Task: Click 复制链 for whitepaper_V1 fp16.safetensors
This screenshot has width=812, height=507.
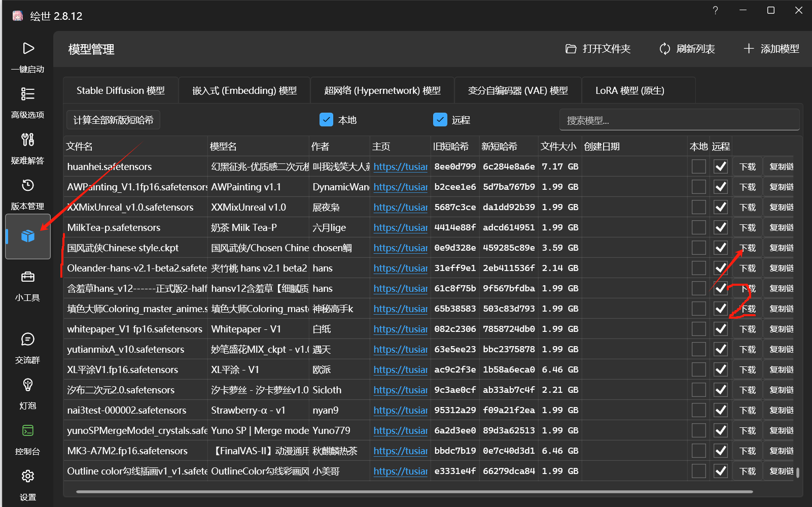Action: click(x=780, y=329)
